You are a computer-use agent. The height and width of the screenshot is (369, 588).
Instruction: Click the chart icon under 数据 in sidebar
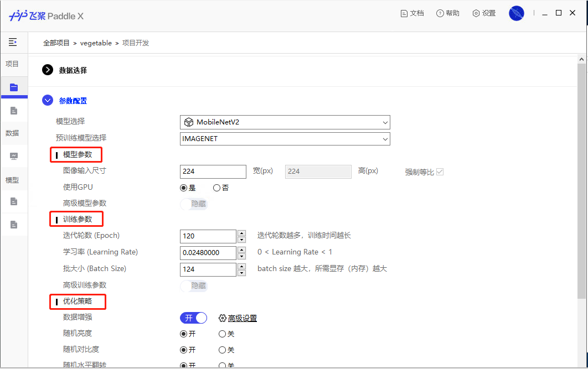[14, 156]
